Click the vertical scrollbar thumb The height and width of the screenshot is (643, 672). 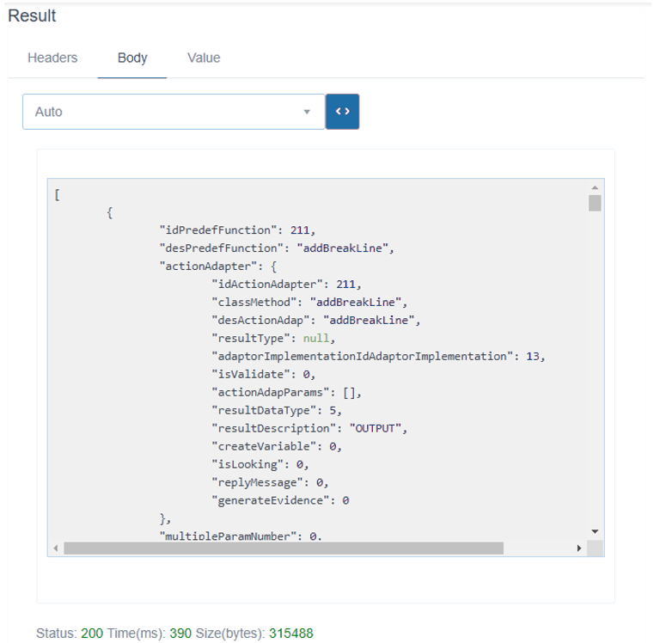point(595,203)
